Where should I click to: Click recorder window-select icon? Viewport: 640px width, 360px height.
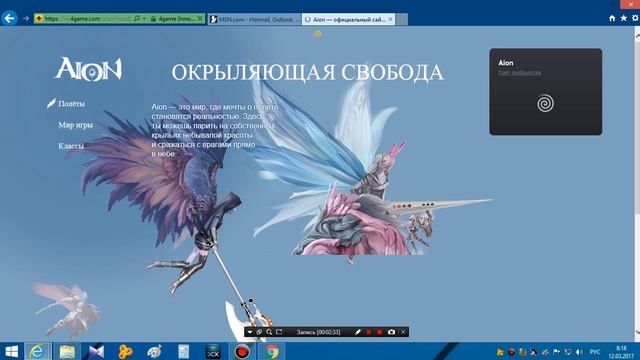[x=259, y=332]
